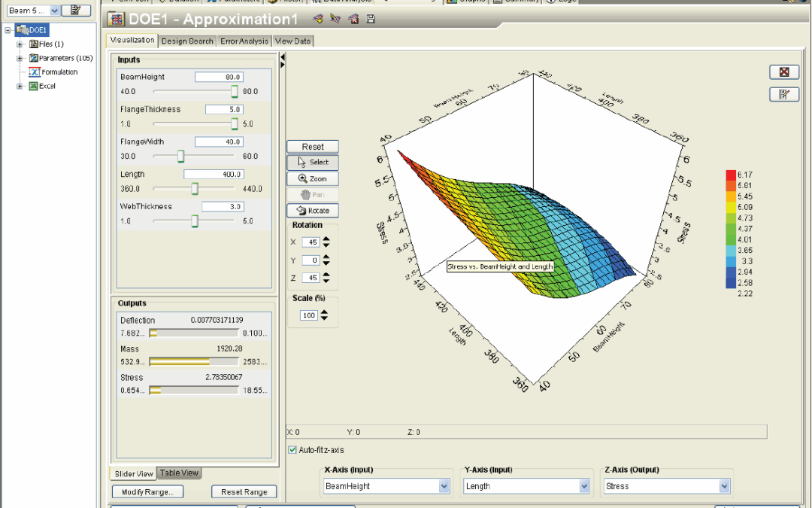Select the Parameters (105) tree node
Screen dimensions: 812x508
coord(61,58)
